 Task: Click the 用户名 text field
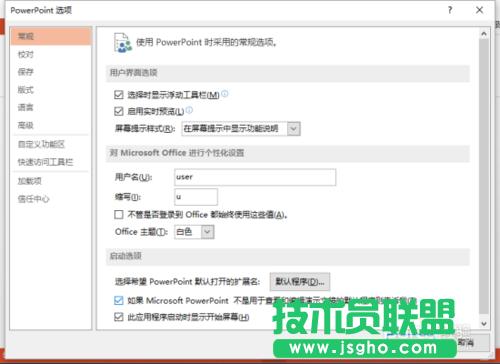point(255,177)
